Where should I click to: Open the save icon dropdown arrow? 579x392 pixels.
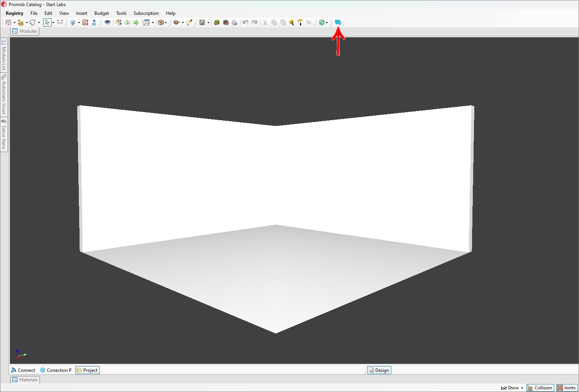coord(208,22)
